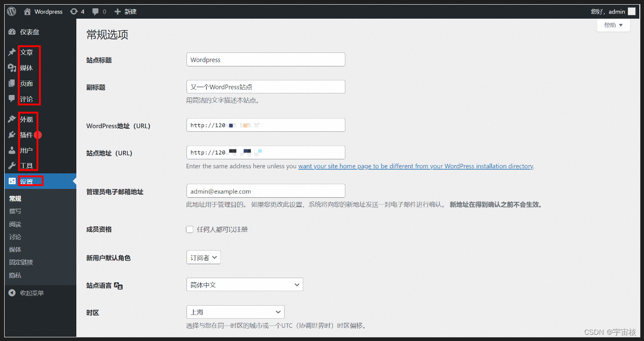Open the 评论 comments section
This screenshot has width=644, height=341.
tap(27, 99)
